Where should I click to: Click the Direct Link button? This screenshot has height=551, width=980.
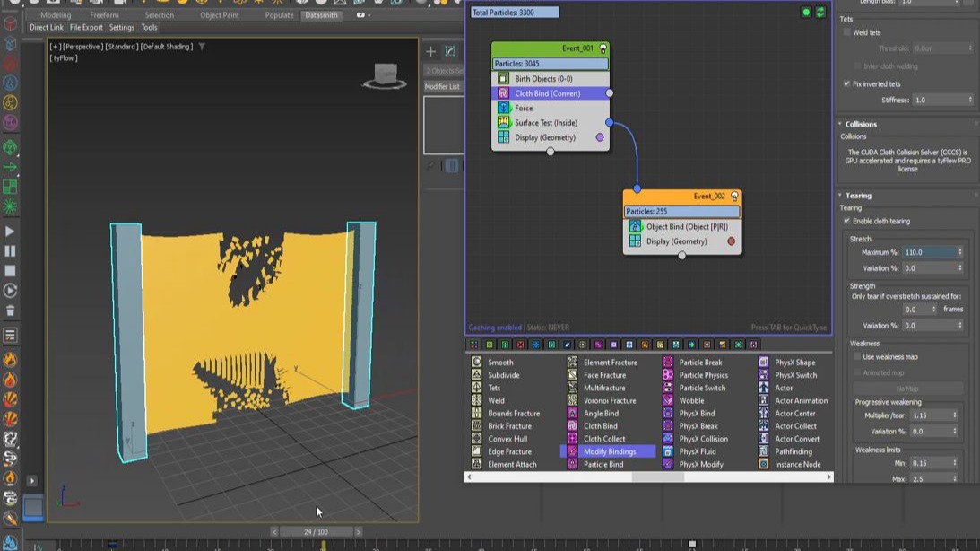tap(47, 28)
